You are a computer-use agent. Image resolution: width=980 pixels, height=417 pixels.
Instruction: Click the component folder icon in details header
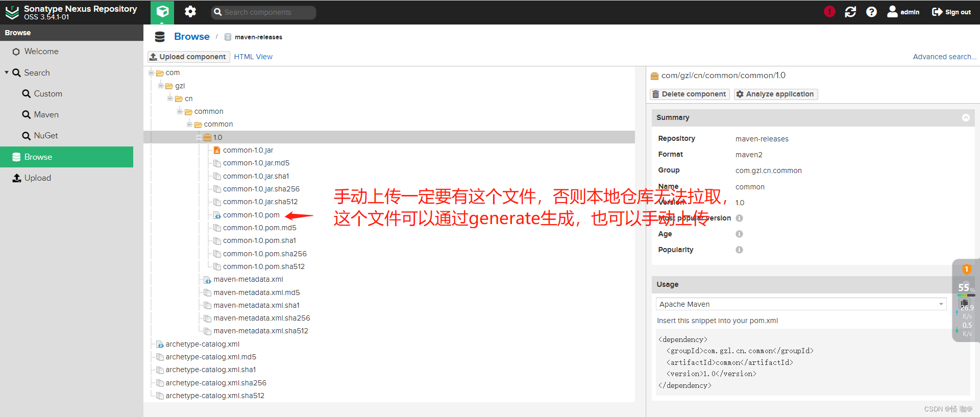pyautogui.click(x=654, y=76)
